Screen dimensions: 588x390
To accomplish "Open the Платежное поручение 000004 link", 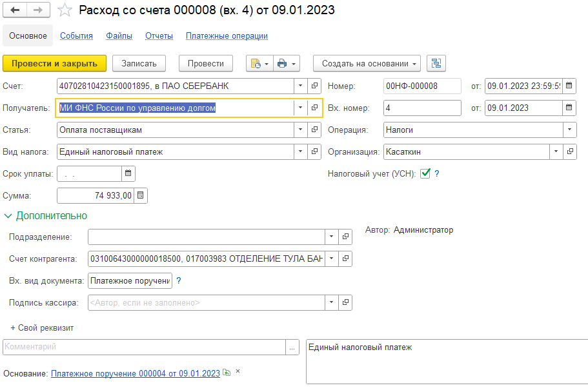I will [x=136, y=373].
